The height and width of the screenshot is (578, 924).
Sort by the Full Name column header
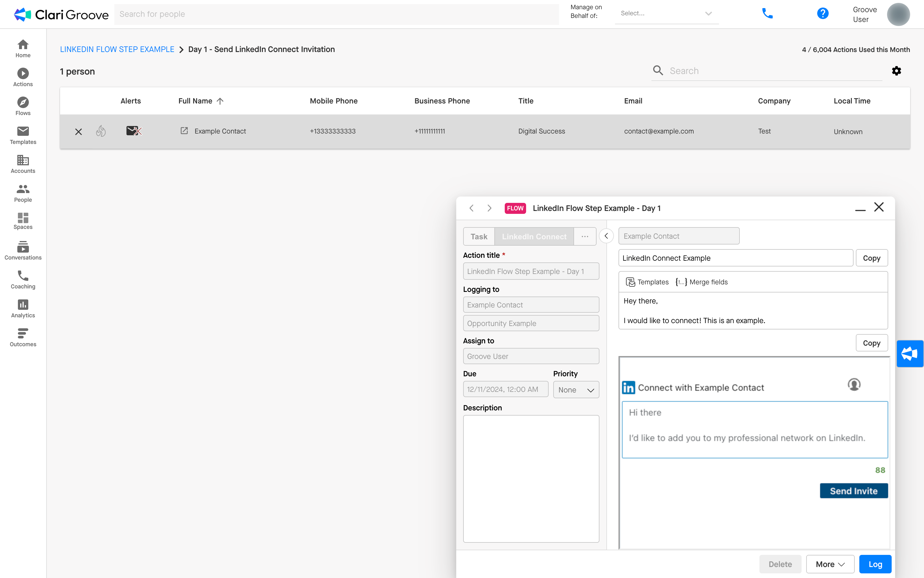(201, 101)
